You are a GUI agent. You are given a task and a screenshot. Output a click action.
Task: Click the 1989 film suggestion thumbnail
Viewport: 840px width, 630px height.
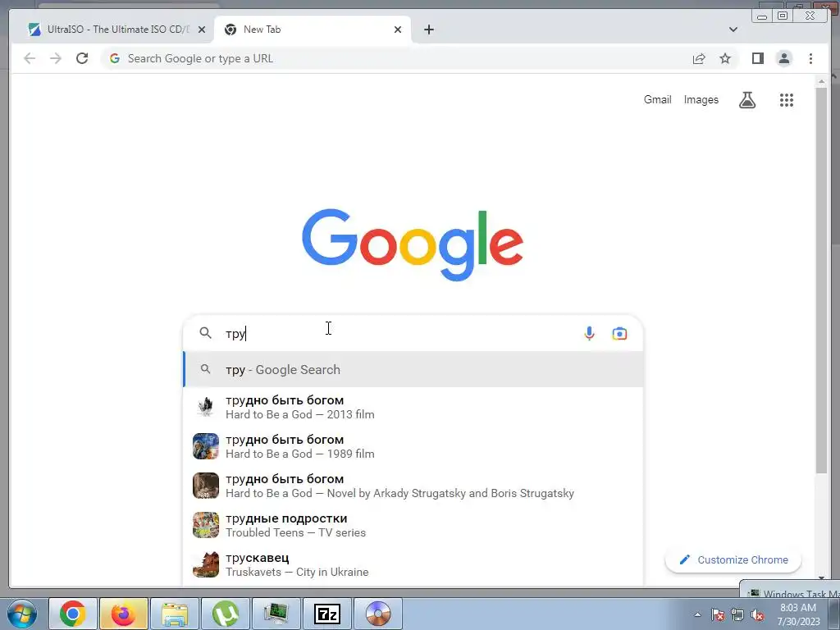pyautogui.click(x=206, y=446)
